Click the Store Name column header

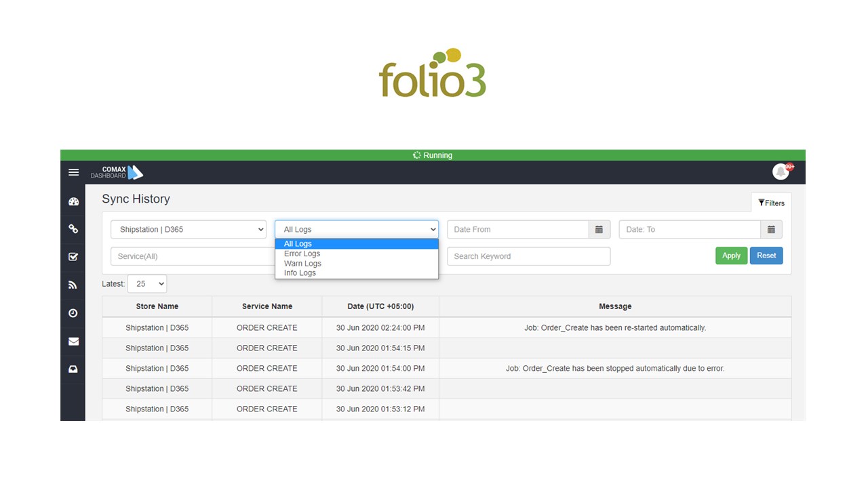[x=157, y=306]
